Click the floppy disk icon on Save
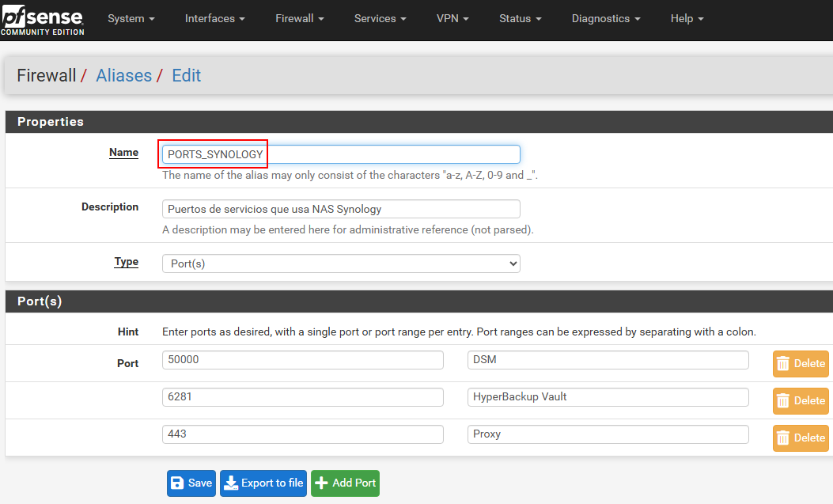833x504 pixels. [x=177, y=483]
